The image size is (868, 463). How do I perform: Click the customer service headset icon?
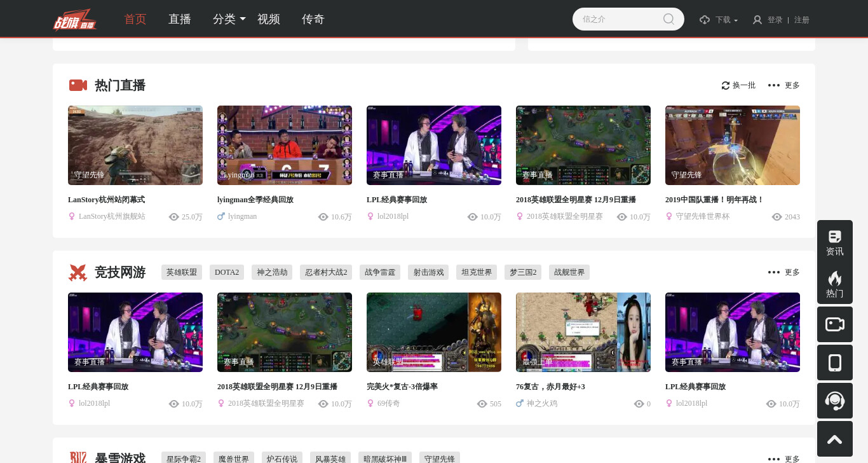click(835, 401)
